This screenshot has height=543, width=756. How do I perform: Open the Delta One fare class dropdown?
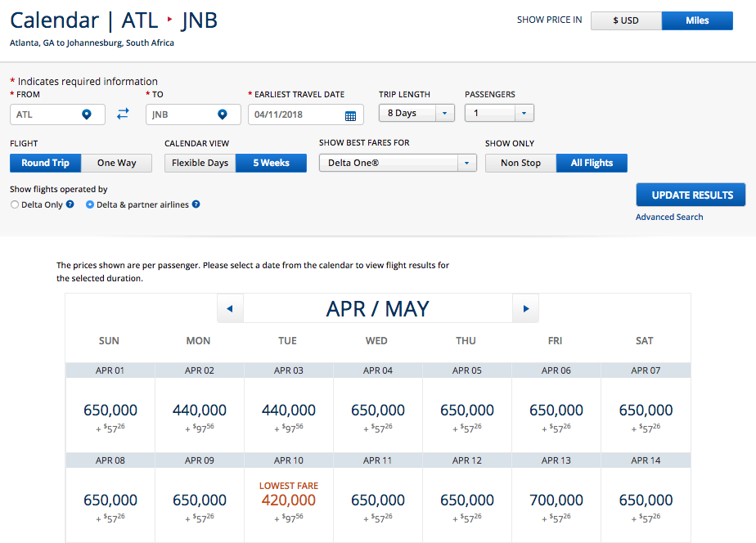click(x=398, y=163)
